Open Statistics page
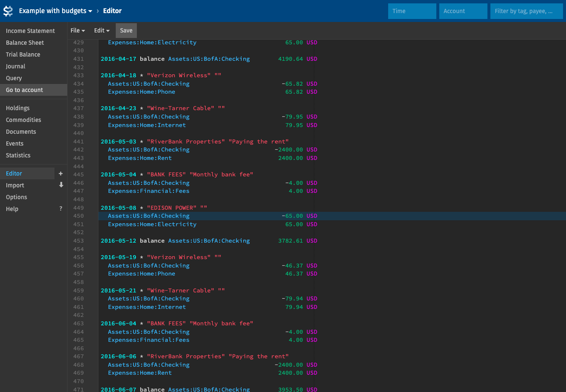 (x=18, y=155)
